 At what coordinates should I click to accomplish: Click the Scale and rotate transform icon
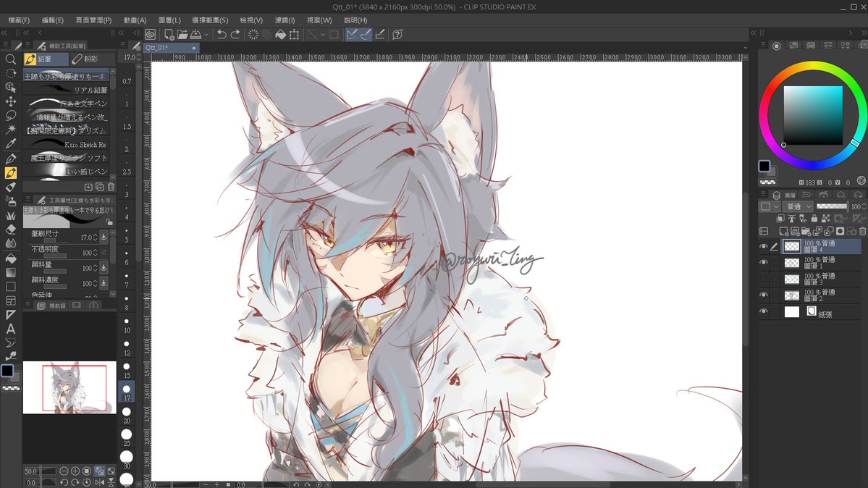tap(295, 34)
